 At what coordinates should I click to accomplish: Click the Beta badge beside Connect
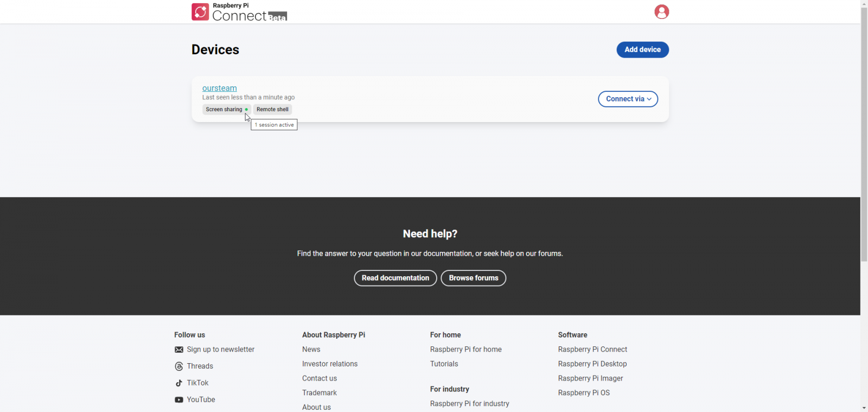(x=278, y=17)
